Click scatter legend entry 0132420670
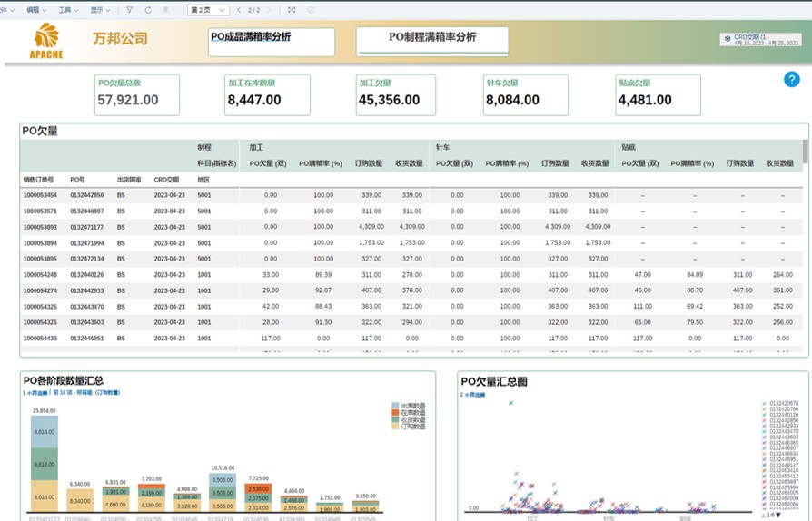 coord(780,404)
